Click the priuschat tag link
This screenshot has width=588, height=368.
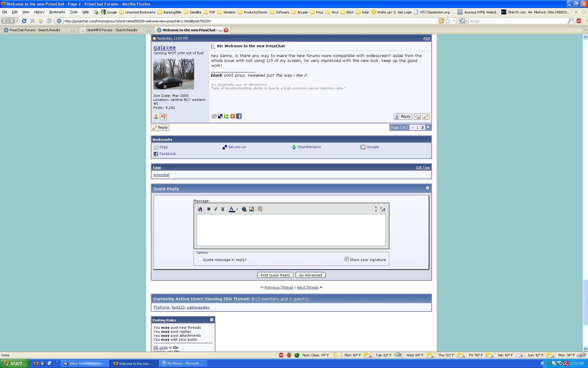[x=161, y=175]
